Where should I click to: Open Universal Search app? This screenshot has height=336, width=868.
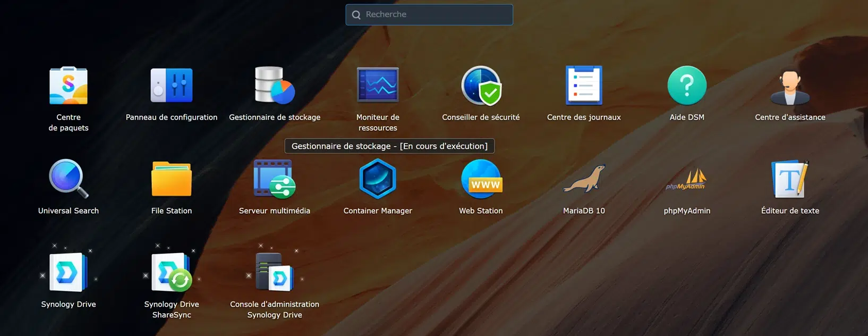click(69, 179)
